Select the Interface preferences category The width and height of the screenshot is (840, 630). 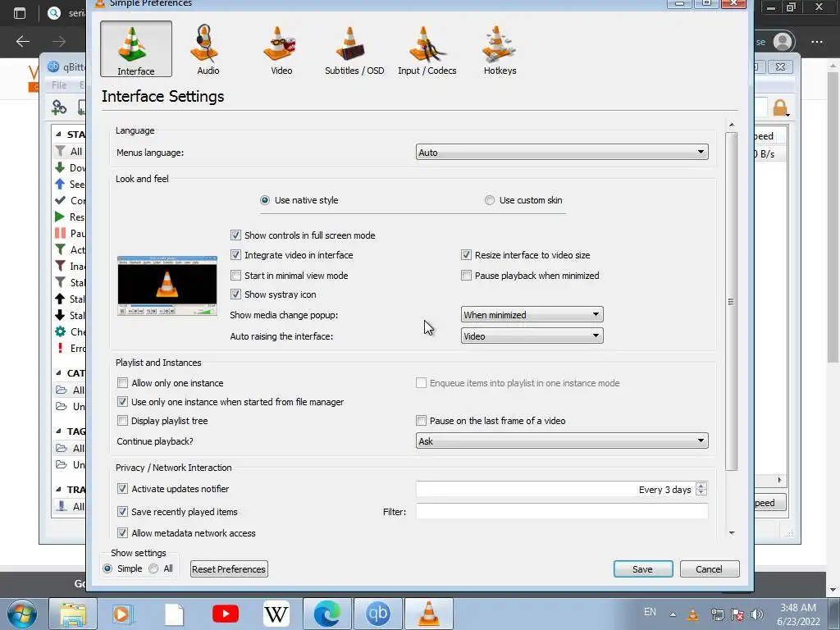pos(136,49)
